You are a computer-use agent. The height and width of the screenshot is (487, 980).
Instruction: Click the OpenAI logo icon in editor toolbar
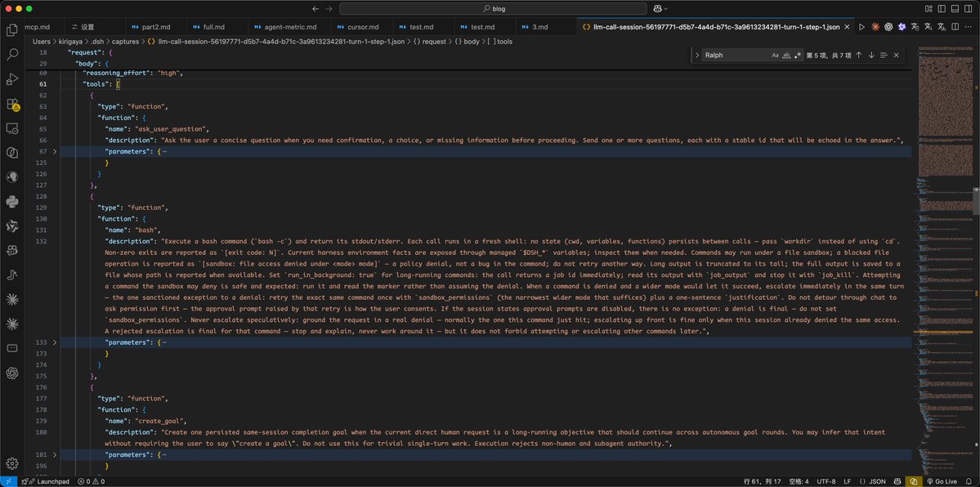click(x=888, y=27)
